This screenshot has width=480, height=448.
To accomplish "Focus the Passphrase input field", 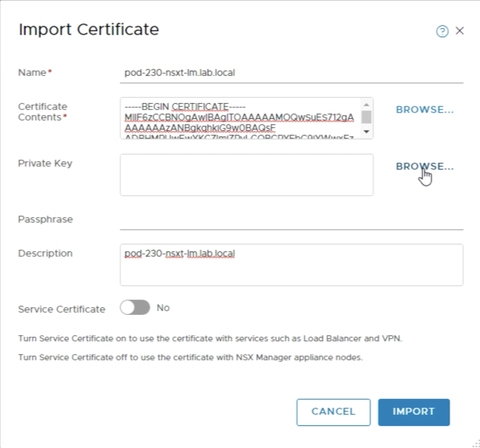I will [x=291, y=221].
